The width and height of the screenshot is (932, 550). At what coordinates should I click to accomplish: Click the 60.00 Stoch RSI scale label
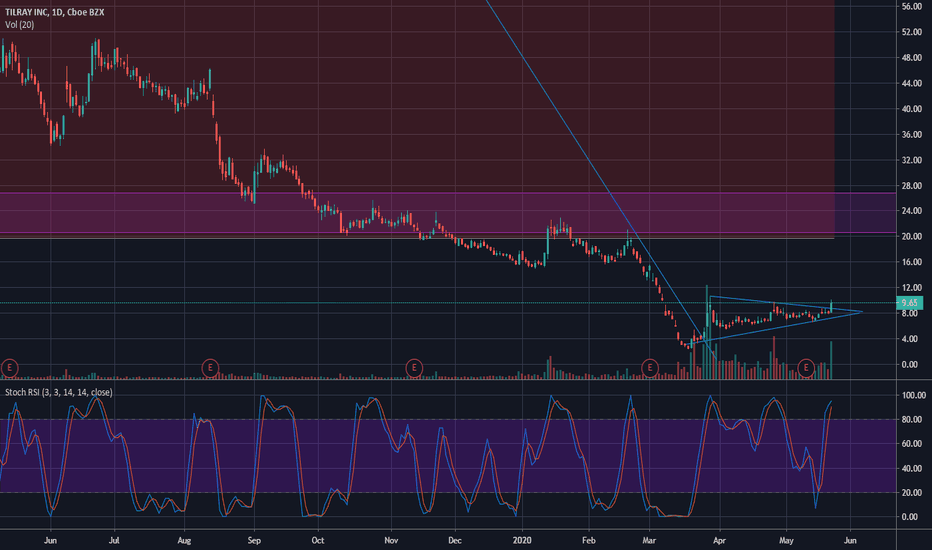coord(911,444)
